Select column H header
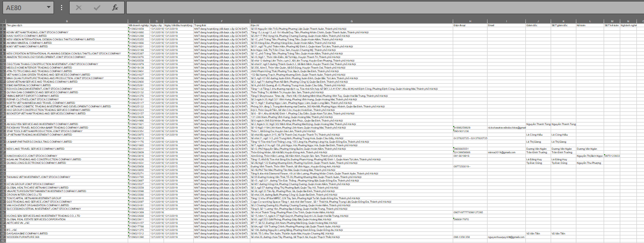The height and width of the screenshot is (243, 644). (x=470, y=21)
